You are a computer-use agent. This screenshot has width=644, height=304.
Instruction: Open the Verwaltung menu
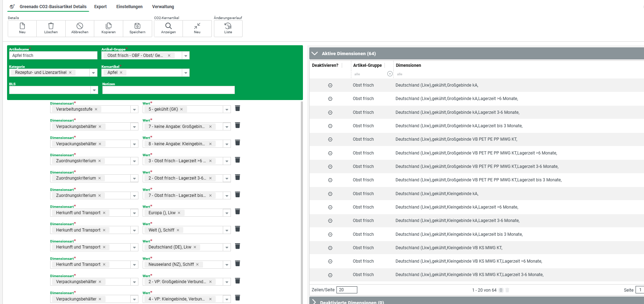pyautogui.click(x=163, y=7)
